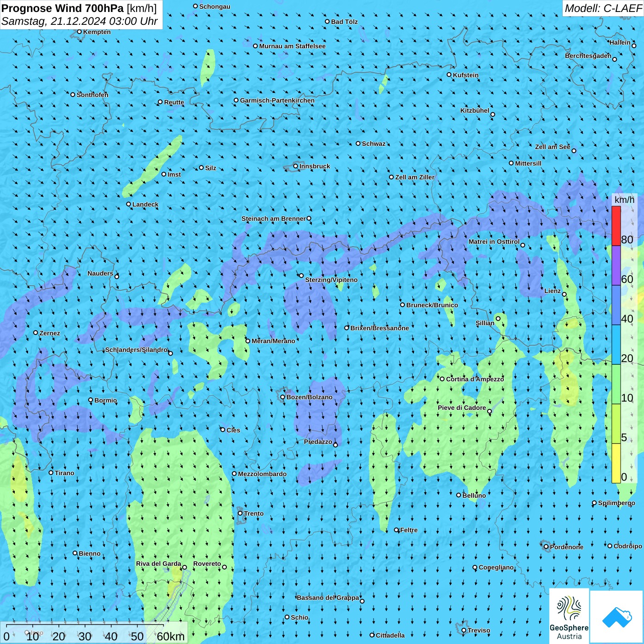Click the Kufstein city label
Image resolution: width=644 pixels, height=644 pixels.
pos(466,75)
